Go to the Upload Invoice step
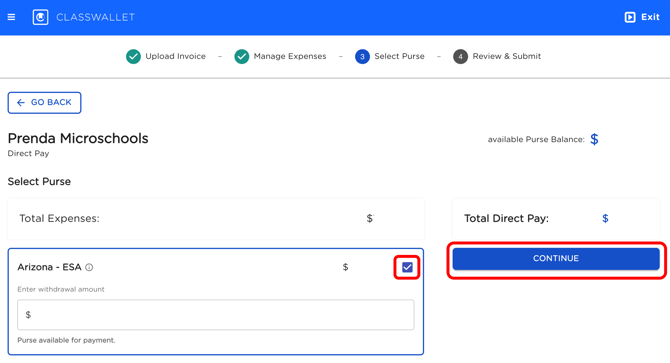The width and height of the screenshot is (670, 363). [175, 56]
